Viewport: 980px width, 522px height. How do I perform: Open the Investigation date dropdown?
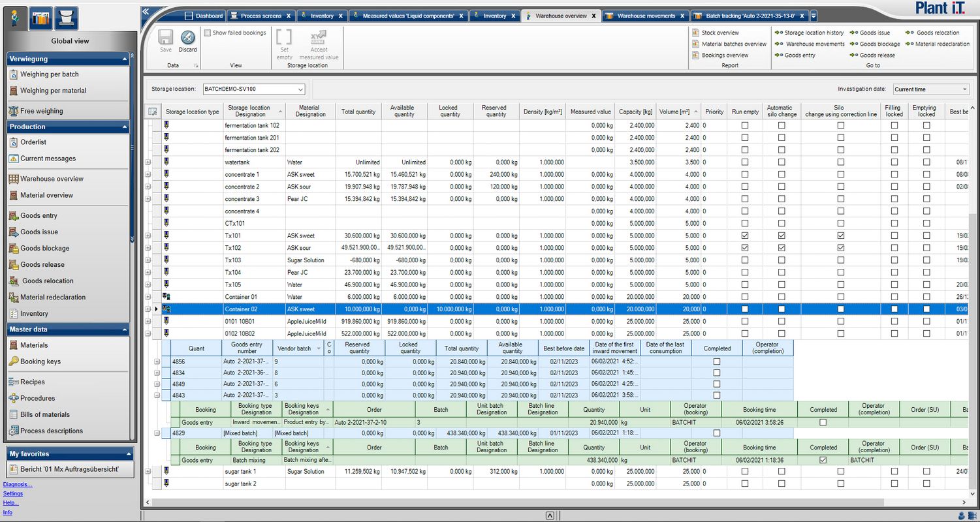(964, 89)
